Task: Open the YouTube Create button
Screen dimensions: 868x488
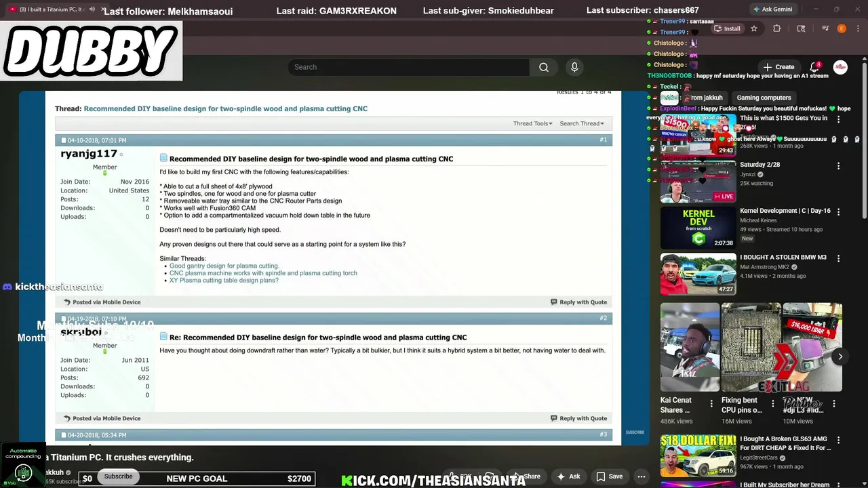Action: click(x=778, y=67)
